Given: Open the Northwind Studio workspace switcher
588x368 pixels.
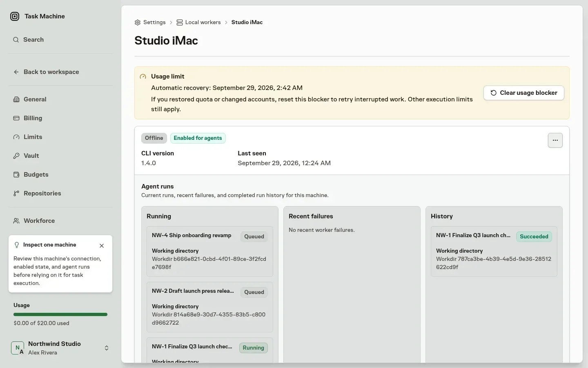Looking at the screenshot, I should point(60,348).
